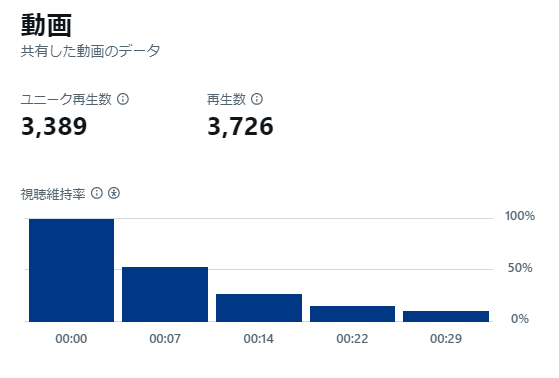Select the 00:00 retention bar
Image resolution: width=559 pixels, height=378 pixels.
pos(71,270)
